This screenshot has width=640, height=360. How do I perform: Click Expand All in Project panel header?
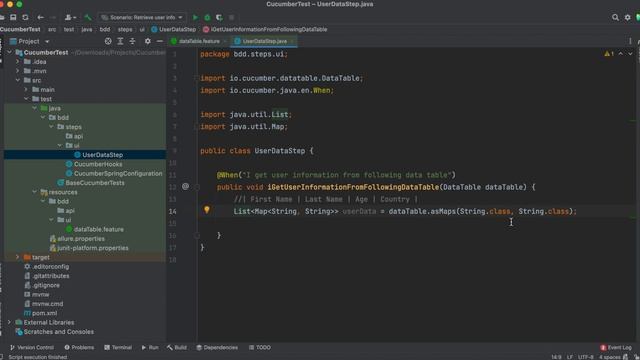tap(120, 41)
